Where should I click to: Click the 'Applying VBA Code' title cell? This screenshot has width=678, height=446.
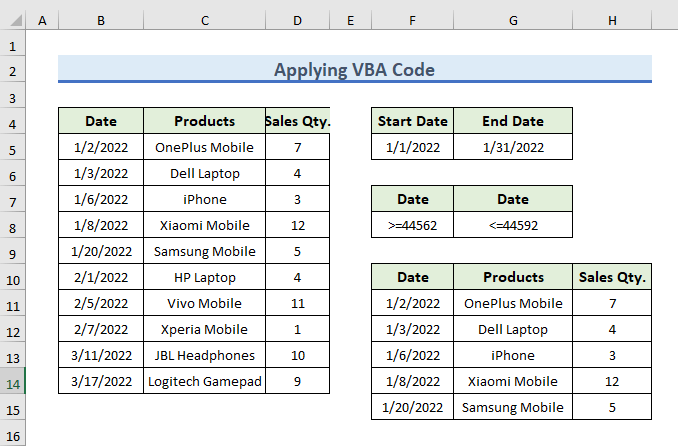point(355,70)
